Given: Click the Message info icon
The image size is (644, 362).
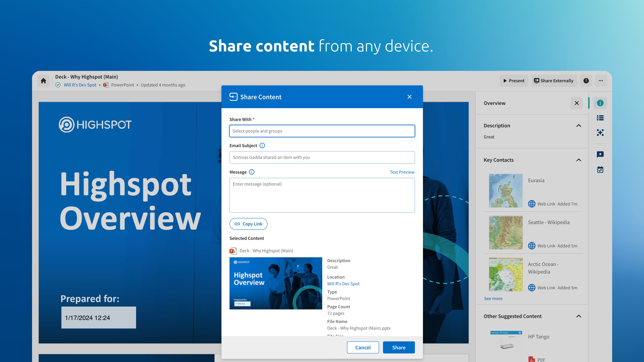Looking at the screenshot, I should (252, 172).
